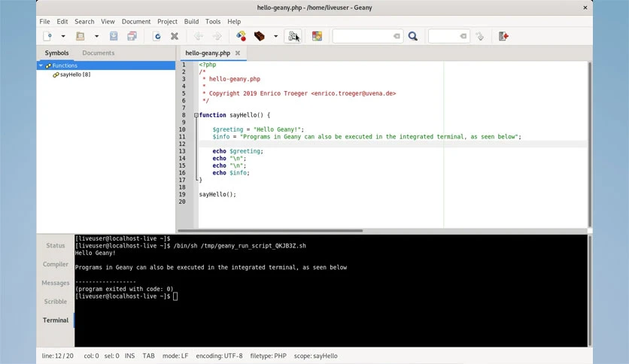Find entered text magnifier icon
The width and height of the screenshot is (629, 364).
pyautogui.click(x=413, y=37)
